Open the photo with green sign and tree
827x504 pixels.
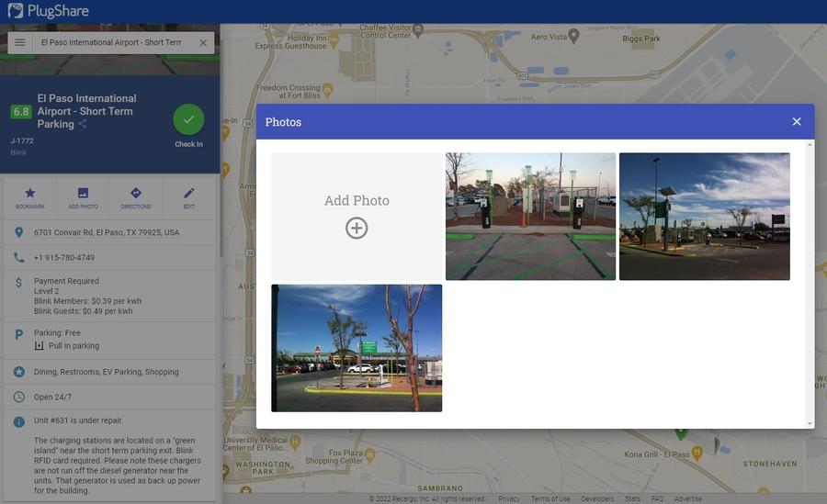tap(357, 348)
